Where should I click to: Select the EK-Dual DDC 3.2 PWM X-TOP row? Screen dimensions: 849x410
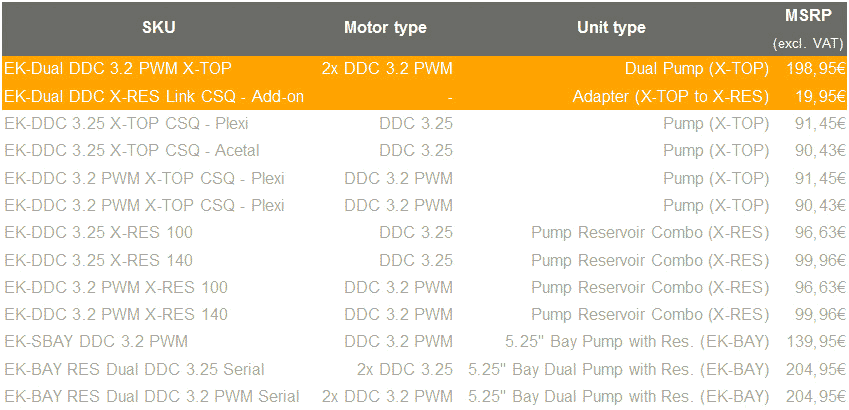tap(118, 69)
